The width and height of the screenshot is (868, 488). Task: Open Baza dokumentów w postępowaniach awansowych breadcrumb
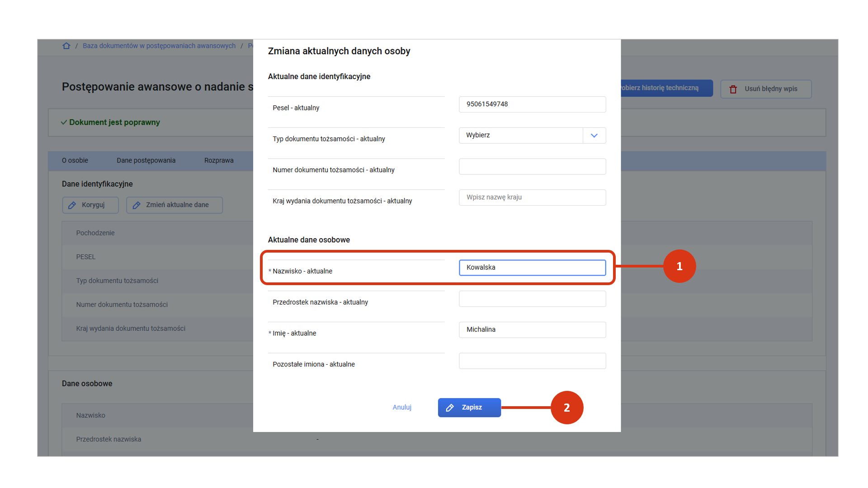(159, 46)
